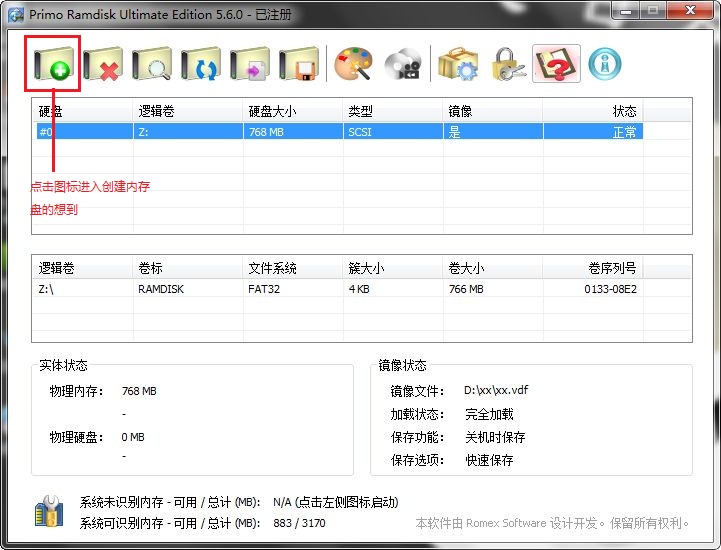Open the paint palette appearance icon
The height and width of the screenshot is (550, 721).
(353, 63)
